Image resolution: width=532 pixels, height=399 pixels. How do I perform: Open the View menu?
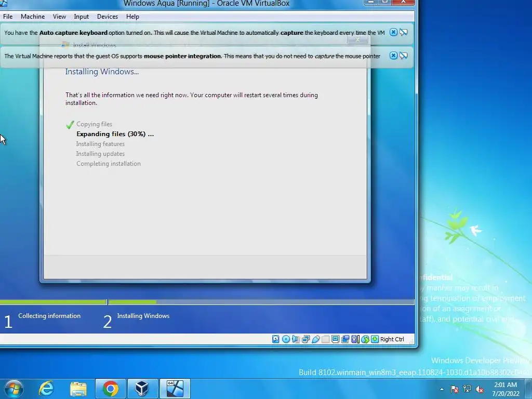point(59,16)
